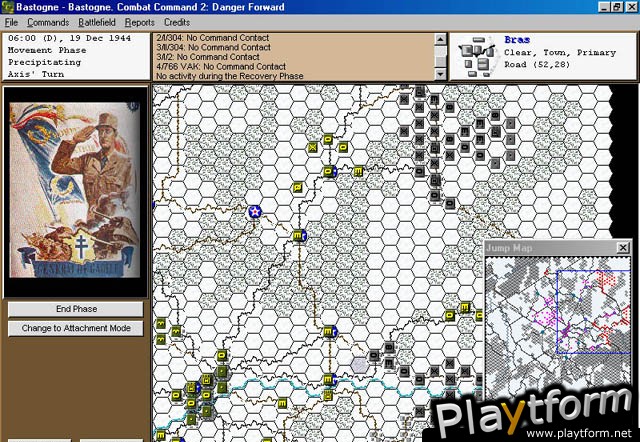The width and height of the screenshot is (640, 442).
Task: Click Change to Attachment Mode button
Action: [x=76, y=328]
